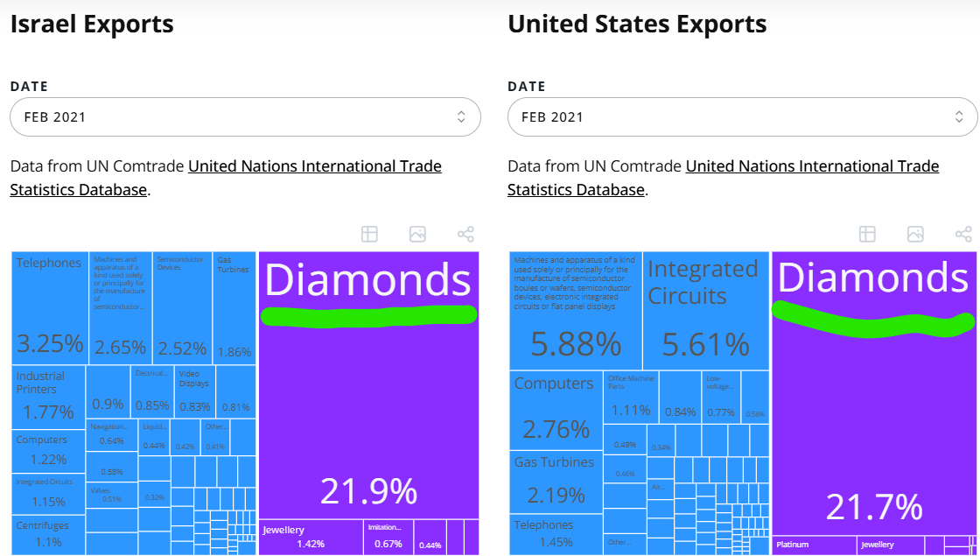This screenshot has height=556, width=980.
Task: Follow UN Trade Statistics link under United States Exports
Action: [x=812, y=166]
